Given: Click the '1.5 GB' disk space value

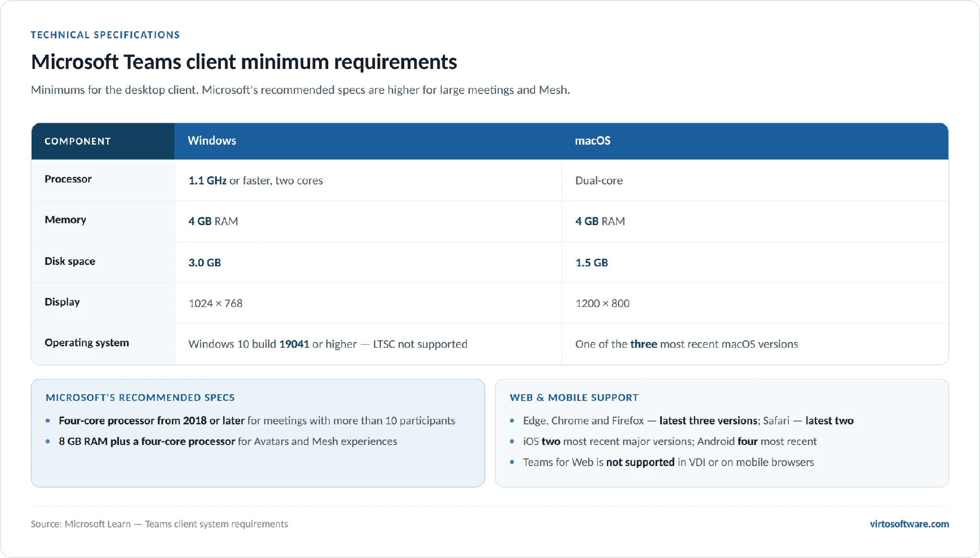Looking at the screenshot, I should tap(592, 262).
